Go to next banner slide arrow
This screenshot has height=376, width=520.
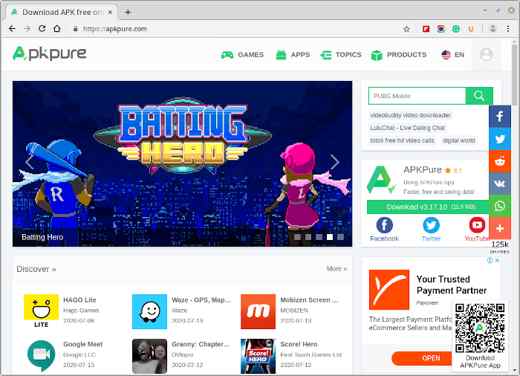pos(335,162)
